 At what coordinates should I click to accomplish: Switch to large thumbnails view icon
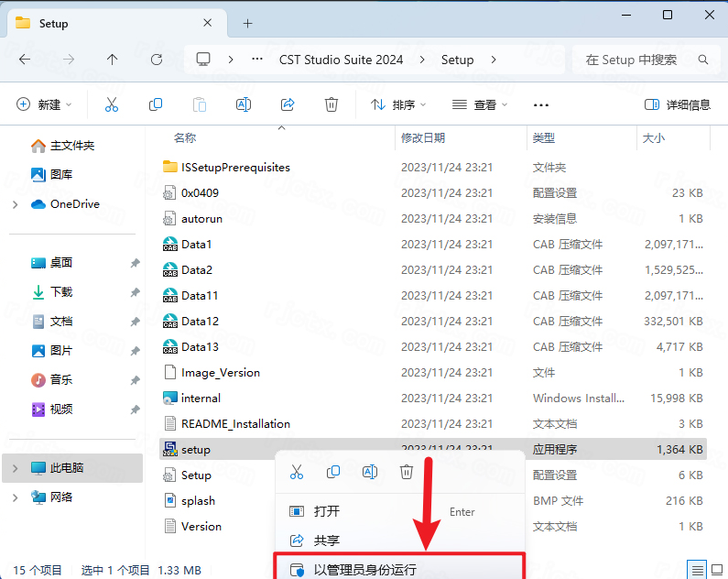pyautogui.click(x=717, y=570)
